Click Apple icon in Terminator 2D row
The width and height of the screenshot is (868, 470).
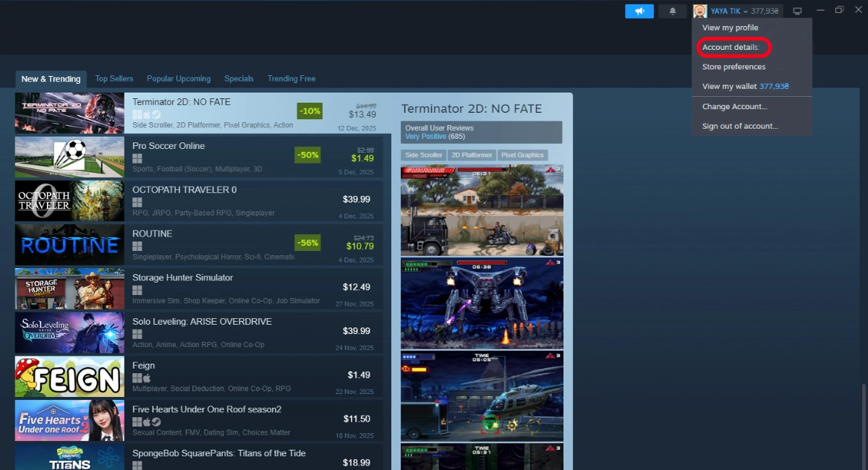(146, 115)
